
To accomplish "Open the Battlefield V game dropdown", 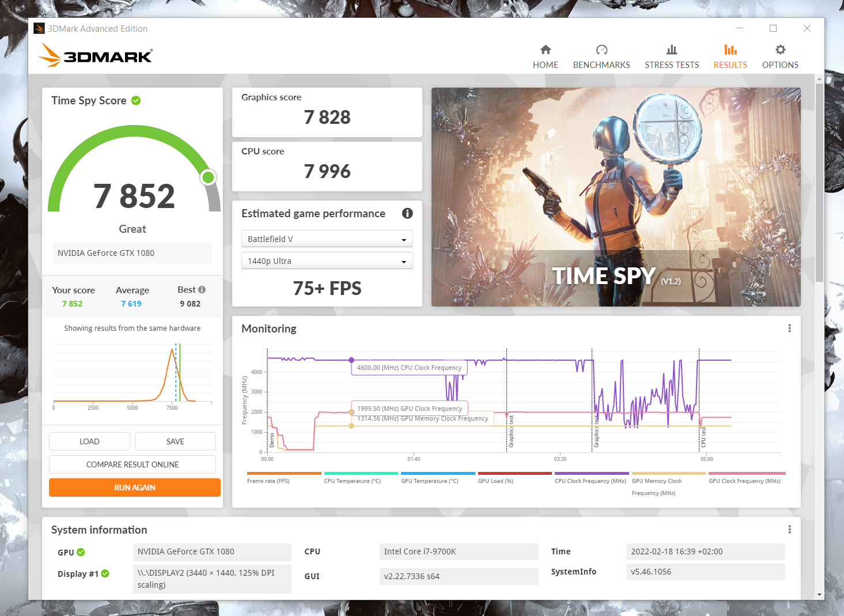I will (x=327, y=239).
